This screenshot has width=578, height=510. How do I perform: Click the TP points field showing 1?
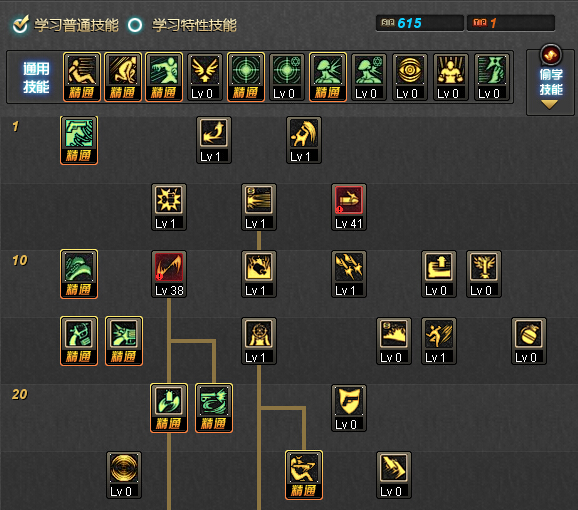pos(511,23)
